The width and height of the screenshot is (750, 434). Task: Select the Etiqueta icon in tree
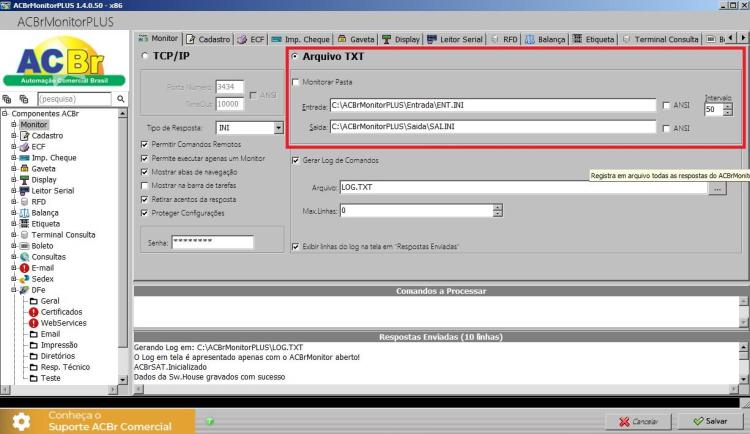(24, 224)
